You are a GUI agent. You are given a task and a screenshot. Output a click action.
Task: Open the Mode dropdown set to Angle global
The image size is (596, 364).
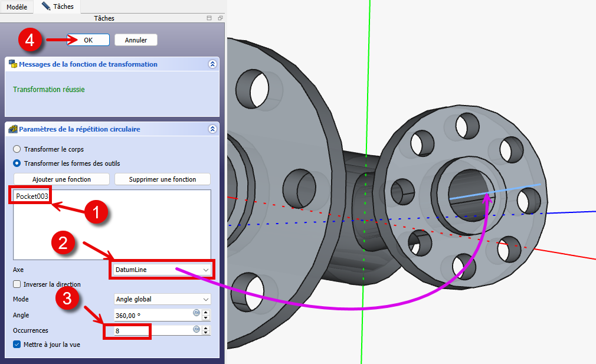tap(162, 299)
